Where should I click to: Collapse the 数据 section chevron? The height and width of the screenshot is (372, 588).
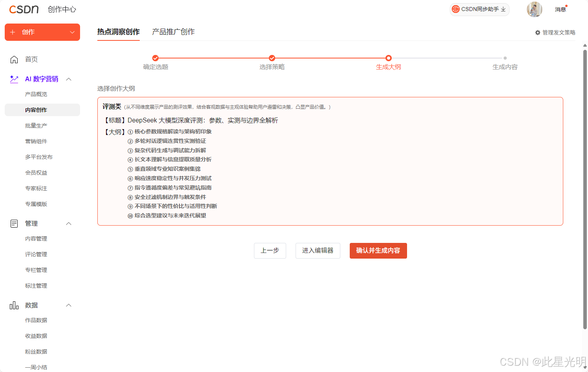[x=69, y=305]
